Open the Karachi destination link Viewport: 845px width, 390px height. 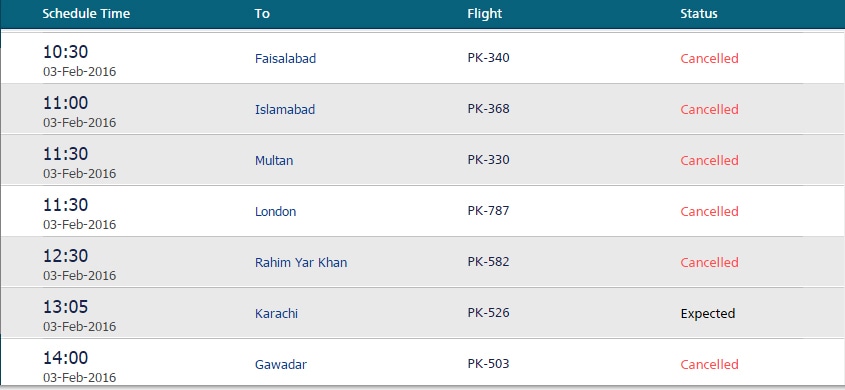coord(276,314)
